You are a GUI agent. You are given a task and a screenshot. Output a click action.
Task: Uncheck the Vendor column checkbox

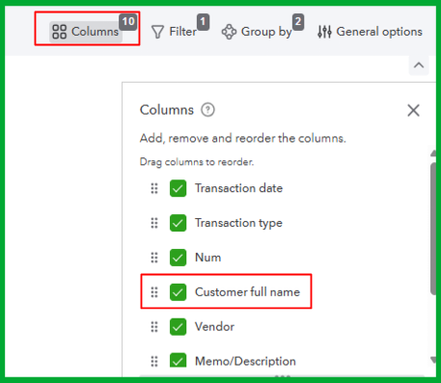click(x=178, y=327)
